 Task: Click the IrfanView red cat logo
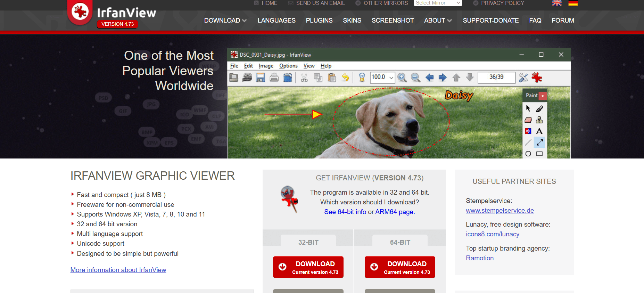tap(80, 11)
